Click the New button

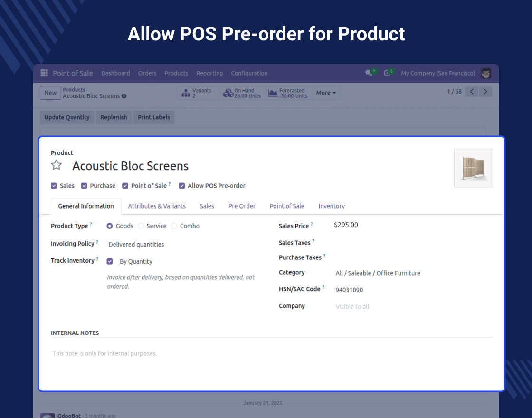[x=50, y=93]
